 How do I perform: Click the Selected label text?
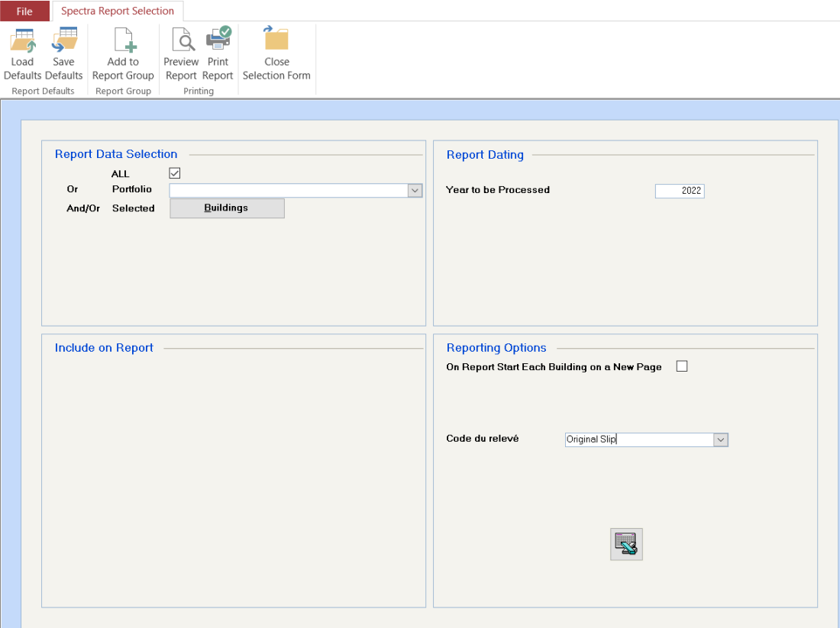click(x=134, y=208)
